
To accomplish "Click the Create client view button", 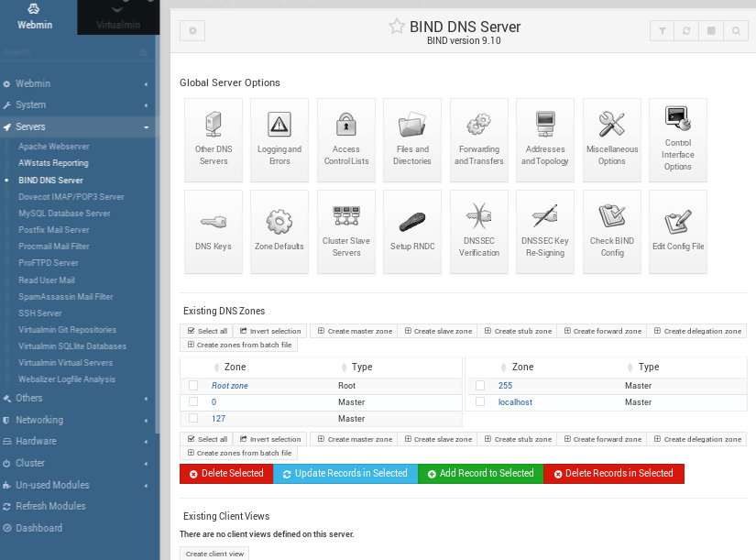I will click(x=214, y=554).
